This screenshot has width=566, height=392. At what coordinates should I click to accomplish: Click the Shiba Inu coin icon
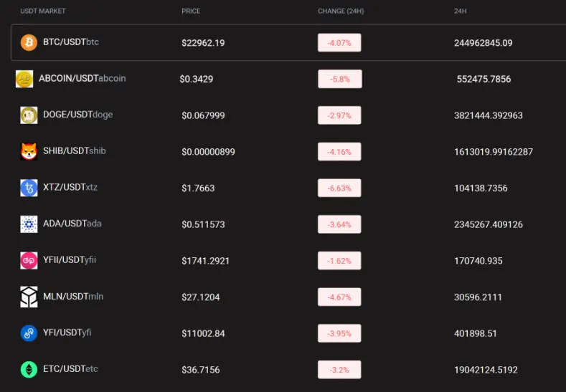point(29,151)
